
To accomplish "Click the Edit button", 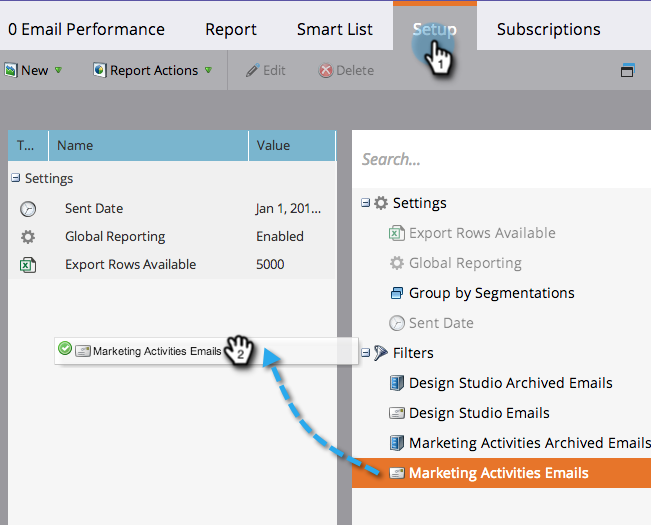I will [x=265, y=70].
